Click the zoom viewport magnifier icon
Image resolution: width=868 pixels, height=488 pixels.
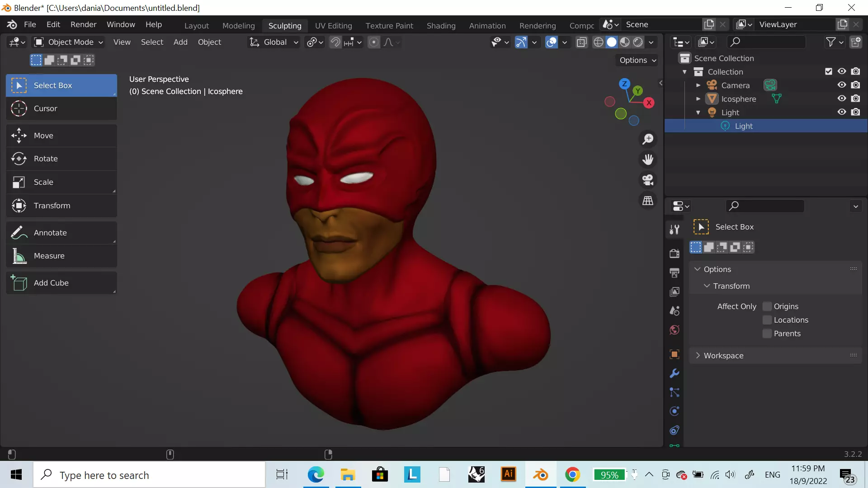click(648, 139)
